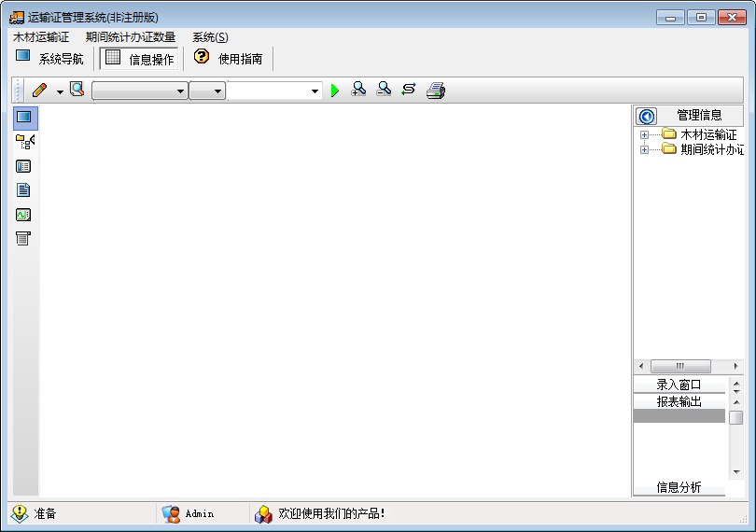Open the 使用指南 help button
756x532 pixels.
click(x=228, y=59)
